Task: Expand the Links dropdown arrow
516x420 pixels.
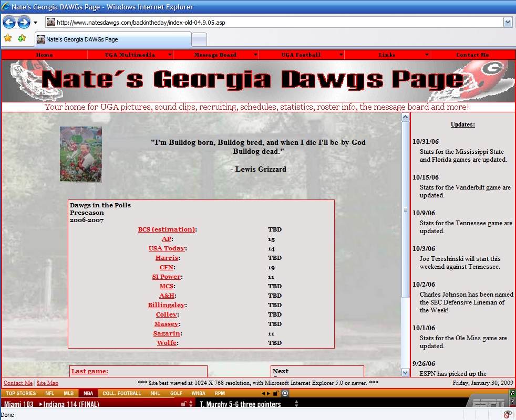Action: [427, 55]
